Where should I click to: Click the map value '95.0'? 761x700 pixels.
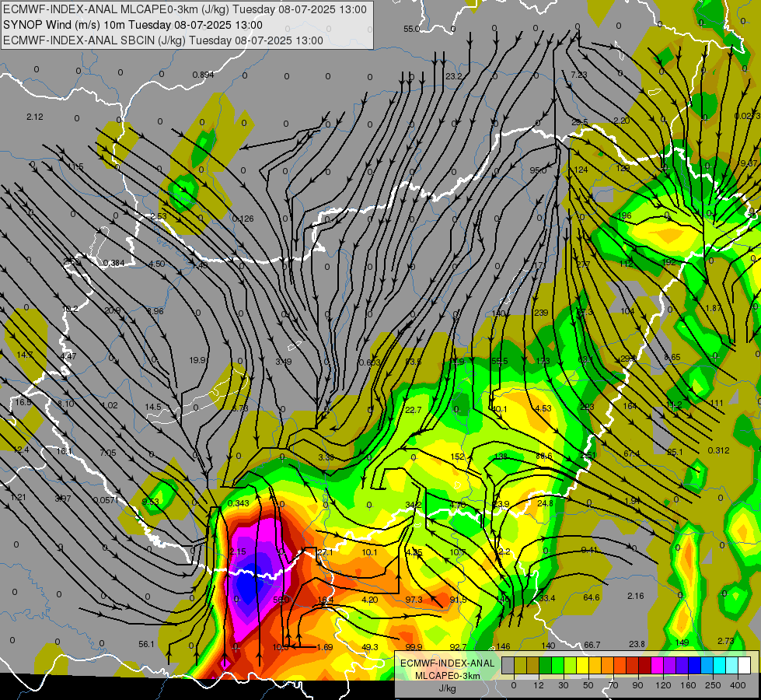(538, 170)
